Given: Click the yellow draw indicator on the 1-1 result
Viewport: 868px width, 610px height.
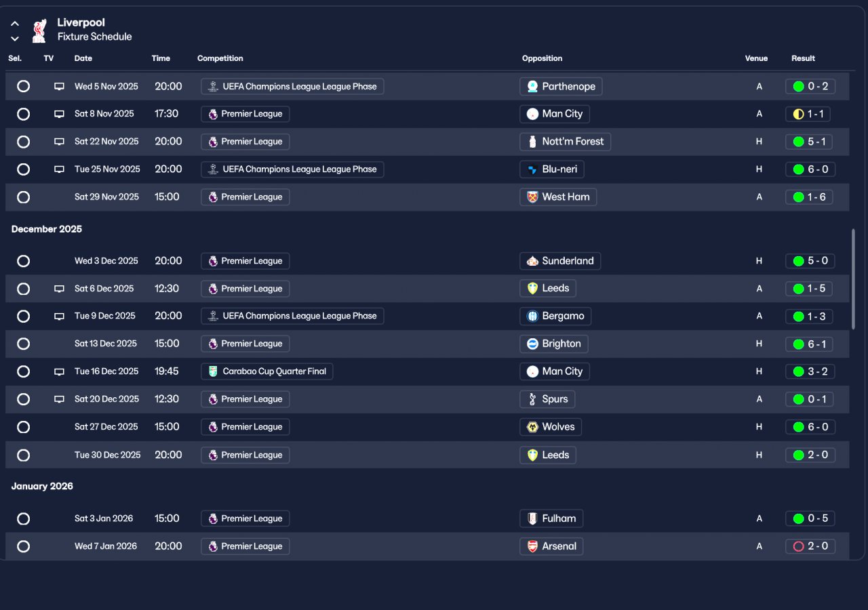Looking at the screenshot, I should pyautogui.click(x=798, y=114).
